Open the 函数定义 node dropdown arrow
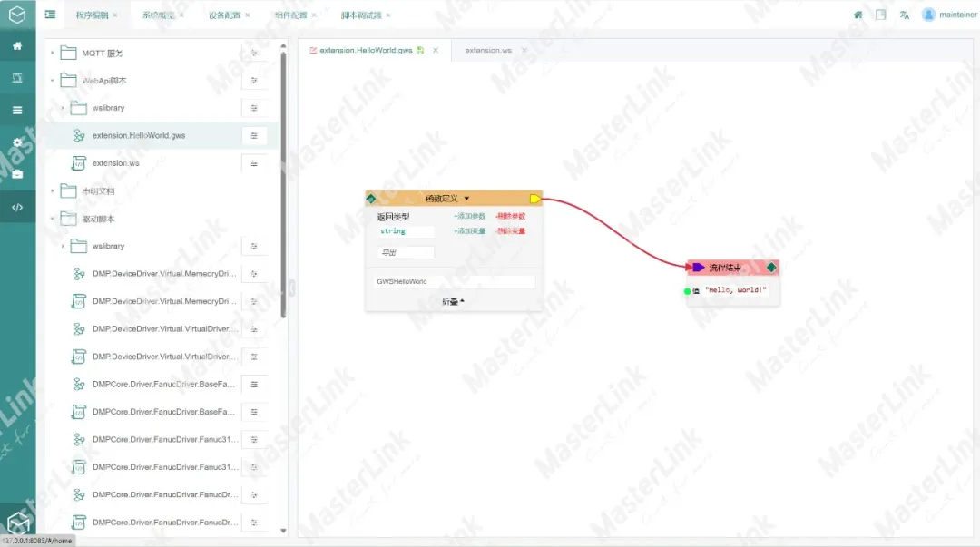 point(467,199)
